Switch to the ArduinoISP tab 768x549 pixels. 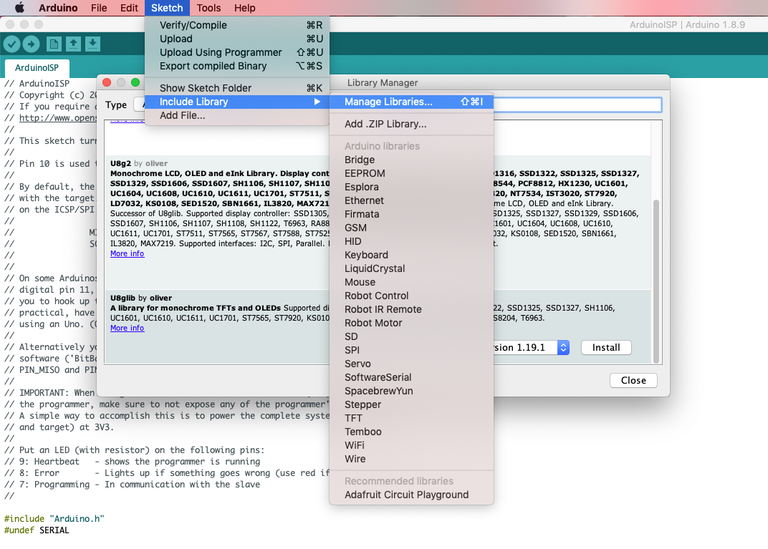coord(37,68)
